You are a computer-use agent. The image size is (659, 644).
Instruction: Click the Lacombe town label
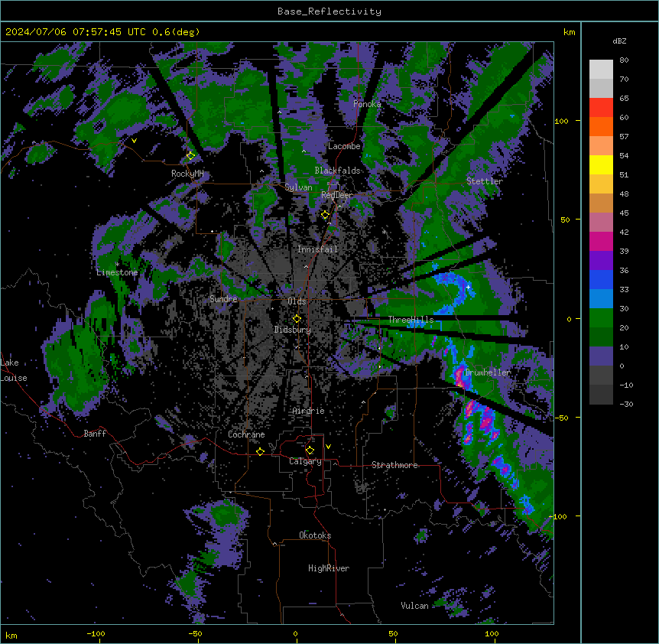pos(344,146)
